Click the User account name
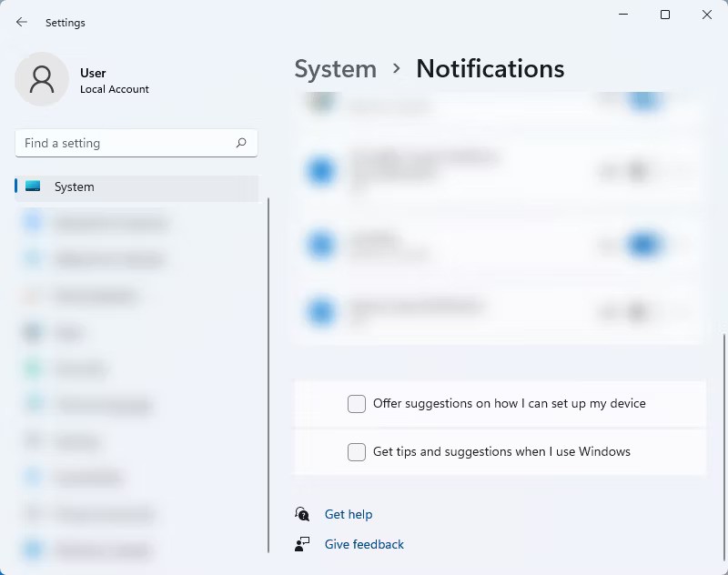Viewport: 728px width, 575px height. coord(93,74)
